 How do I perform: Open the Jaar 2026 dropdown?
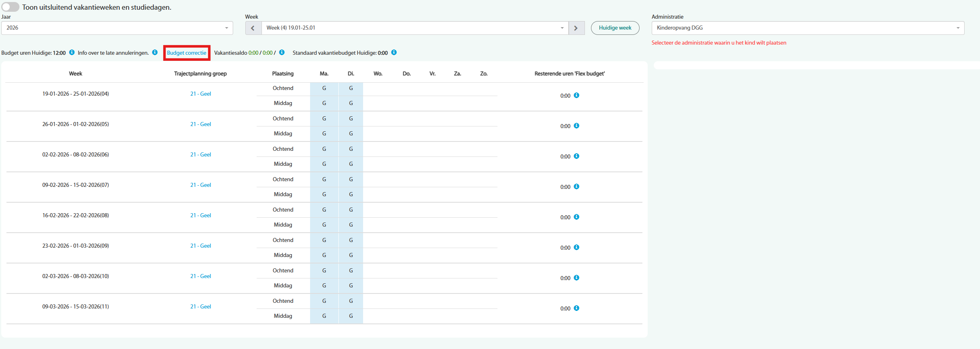coord(117,28)
